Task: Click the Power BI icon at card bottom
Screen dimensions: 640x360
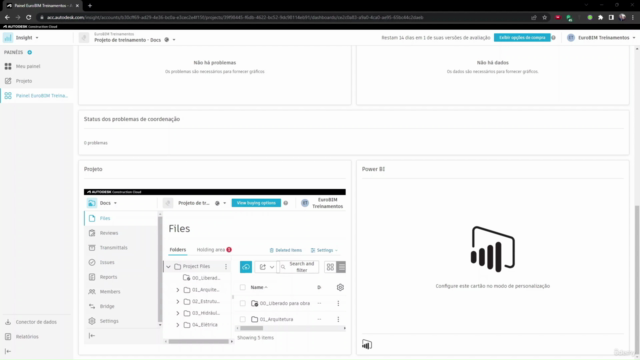Action: click(367, 345)
